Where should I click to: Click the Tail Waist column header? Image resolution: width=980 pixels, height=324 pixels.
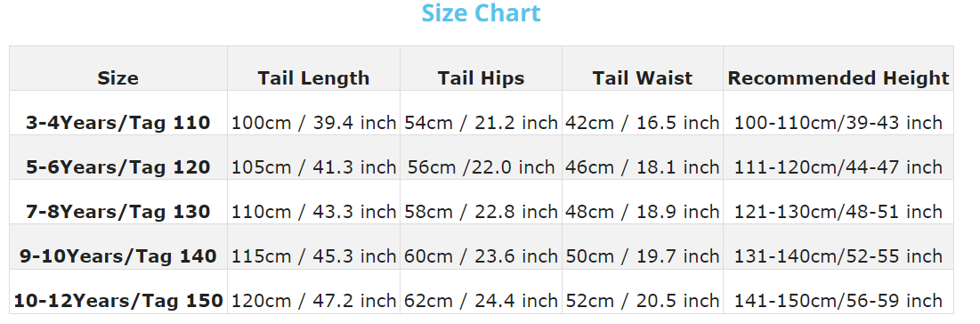point(643,78)
